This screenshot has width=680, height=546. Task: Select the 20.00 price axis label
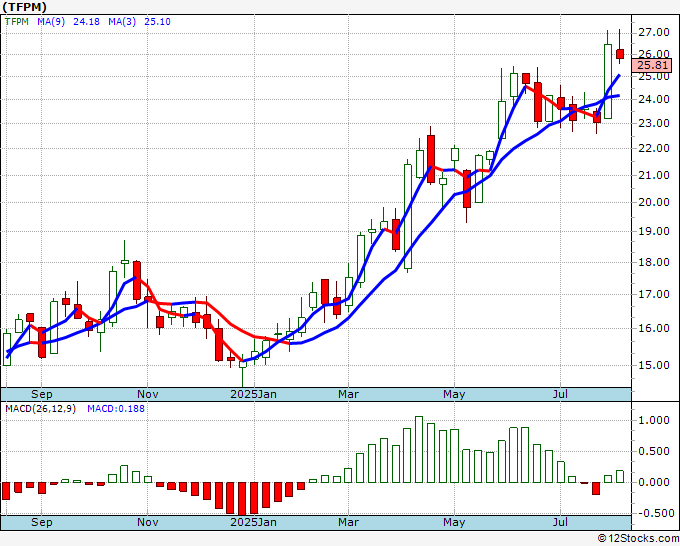(654, 202)
